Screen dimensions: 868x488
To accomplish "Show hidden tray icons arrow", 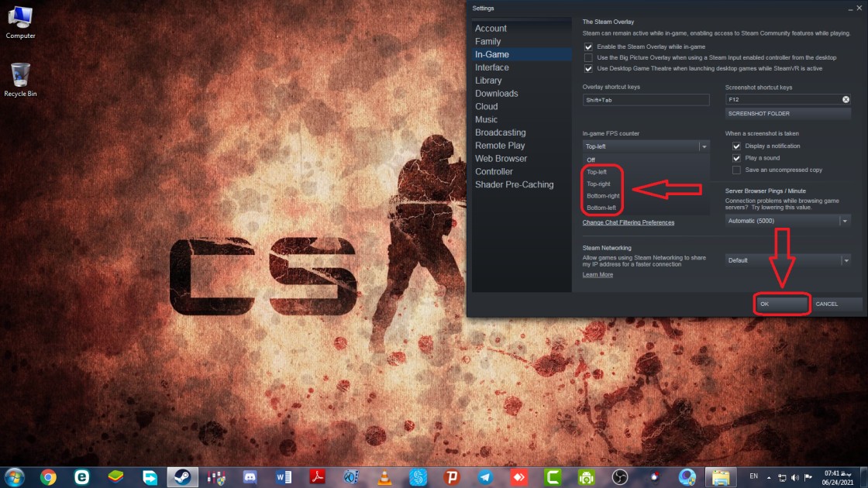I will click(x=769, y=477).
